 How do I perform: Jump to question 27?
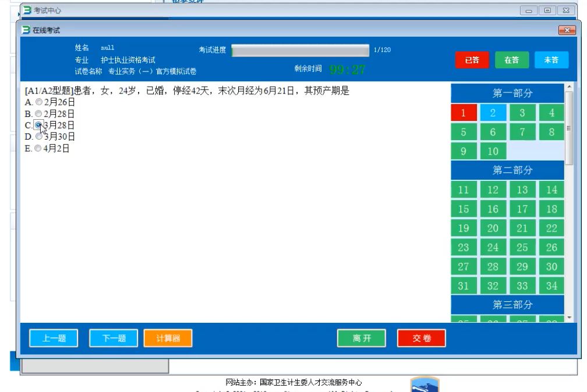pos(464,267)
